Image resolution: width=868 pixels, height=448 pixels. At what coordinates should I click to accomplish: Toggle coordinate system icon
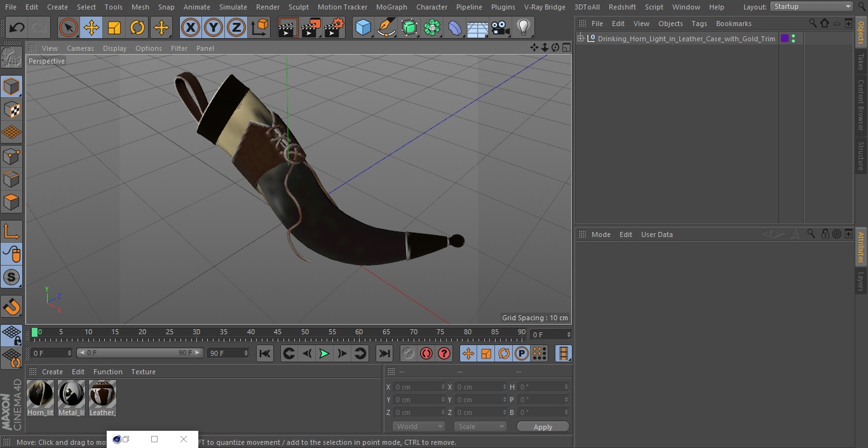[260, 28]
